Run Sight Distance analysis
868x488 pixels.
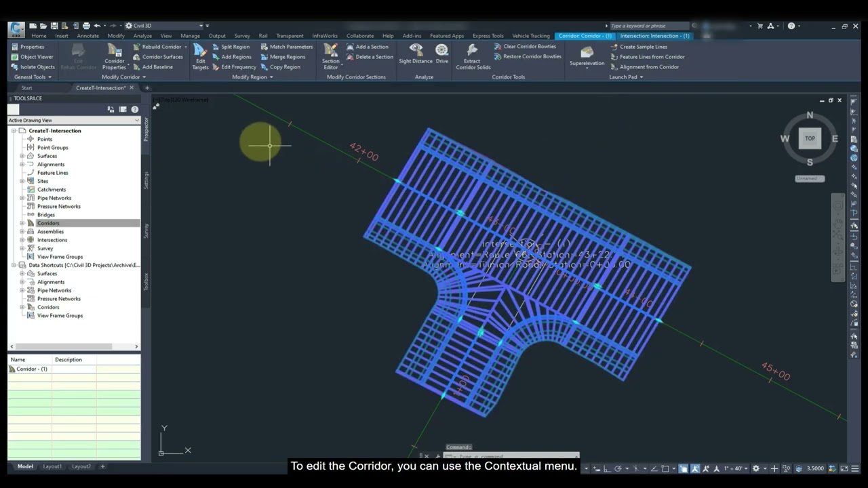pyautogui.click(x=416, y=54)
